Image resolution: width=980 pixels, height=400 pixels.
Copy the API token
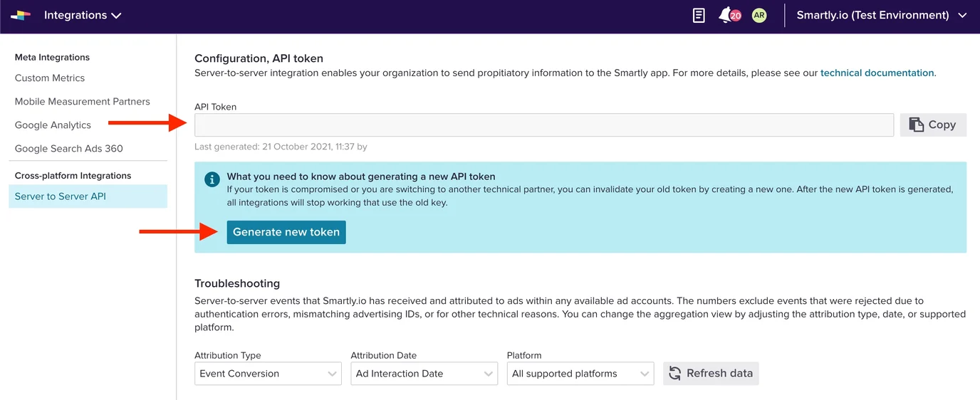point(933,125)
